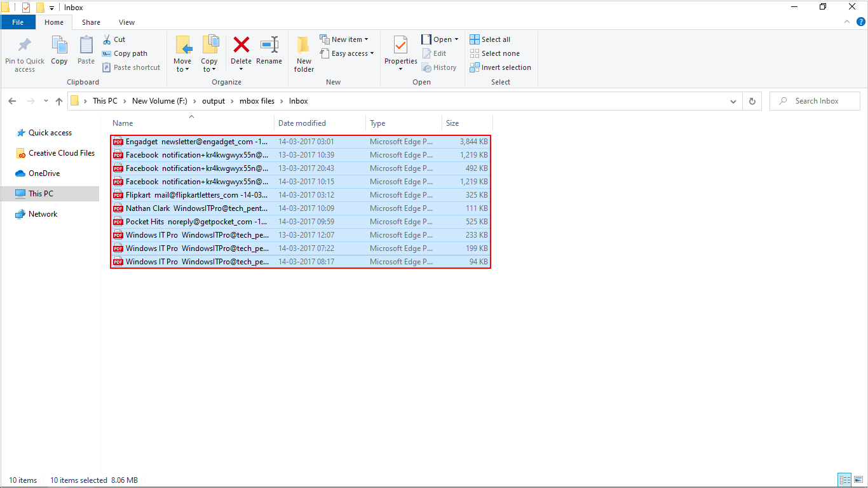868x488 pixels.
Task: Click 'mbox files' in address path
Action: click(257, 101)
